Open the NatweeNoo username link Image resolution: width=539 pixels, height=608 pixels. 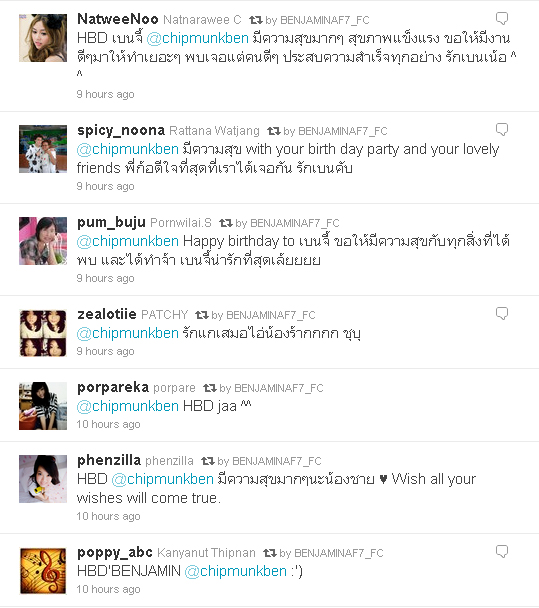117,19
